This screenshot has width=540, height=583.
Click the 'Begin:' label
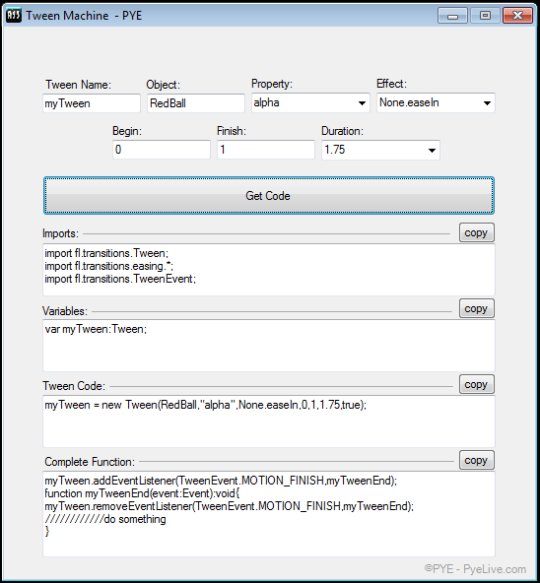[127, 131]
